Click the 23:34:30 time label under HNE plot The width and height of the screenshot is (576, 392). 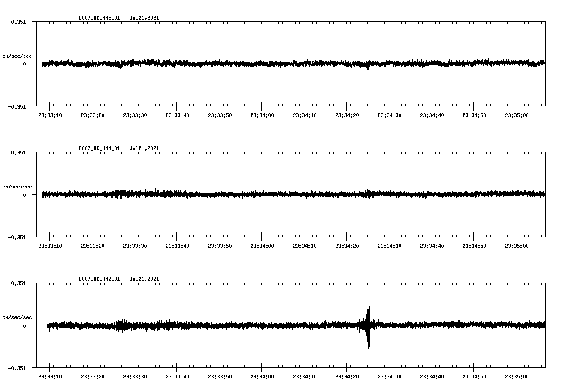(389, 115)
